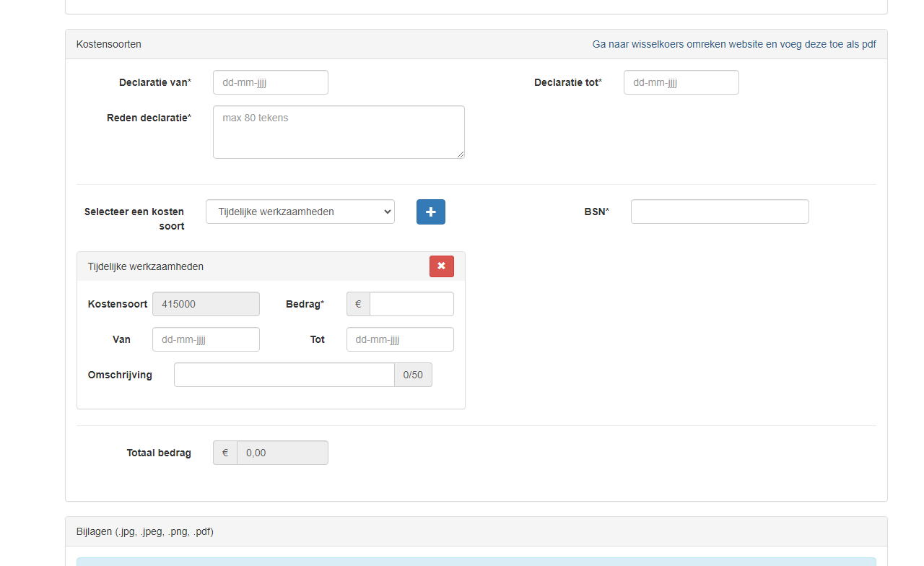The height and width of the screenshot is (566, 924).
Task: Select the Van date field in cost panel
Action: pyautogui.click(x=206, y=339)
